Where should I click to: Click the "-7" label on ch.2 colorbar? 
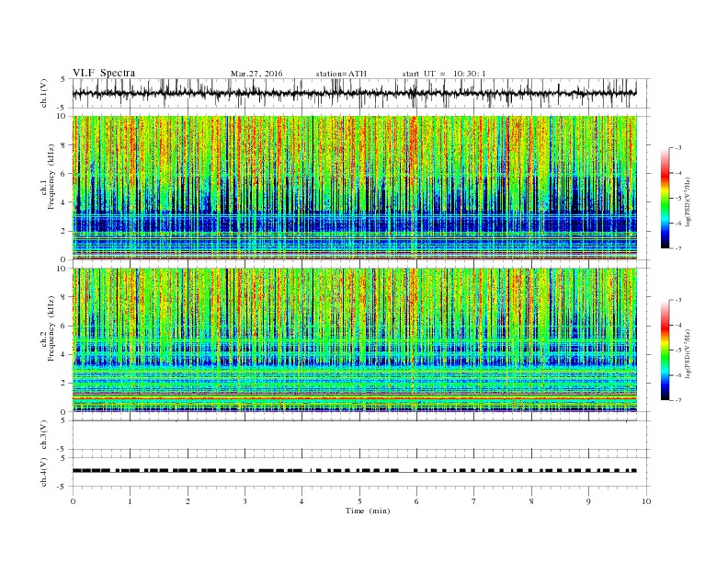(x=678, y=400)
